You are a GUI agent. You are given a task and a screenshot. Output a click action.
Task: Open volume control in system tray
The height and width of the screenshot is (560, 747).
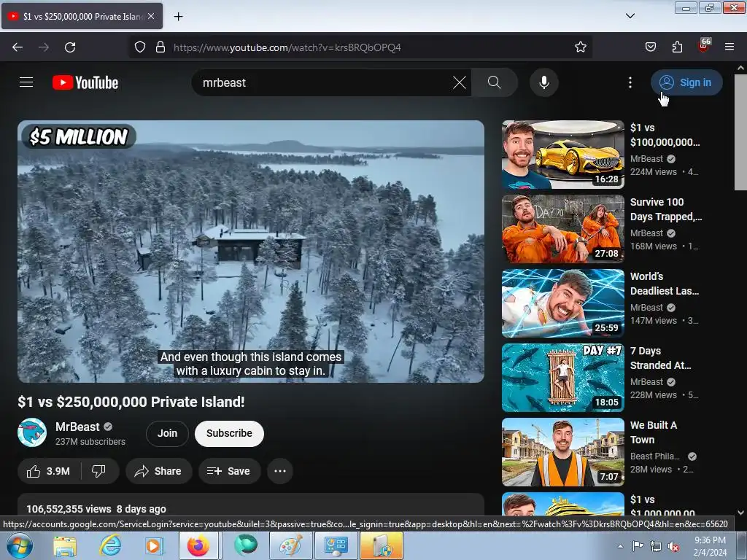pyautogui.click(x=673, y=547)
